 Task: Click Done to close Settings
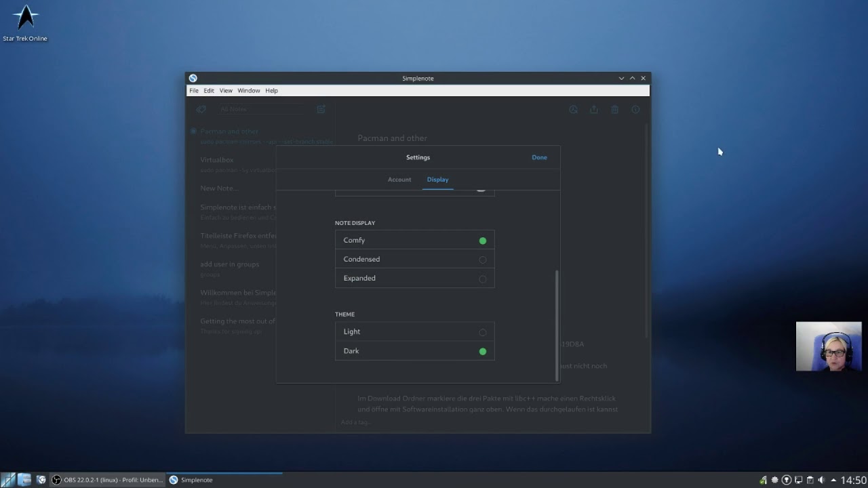pos(539,157)
